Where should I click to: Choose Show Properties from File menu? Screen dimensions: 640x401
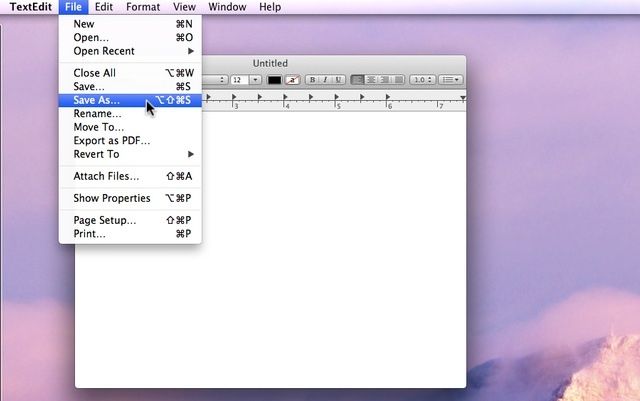tap(111, 198)
